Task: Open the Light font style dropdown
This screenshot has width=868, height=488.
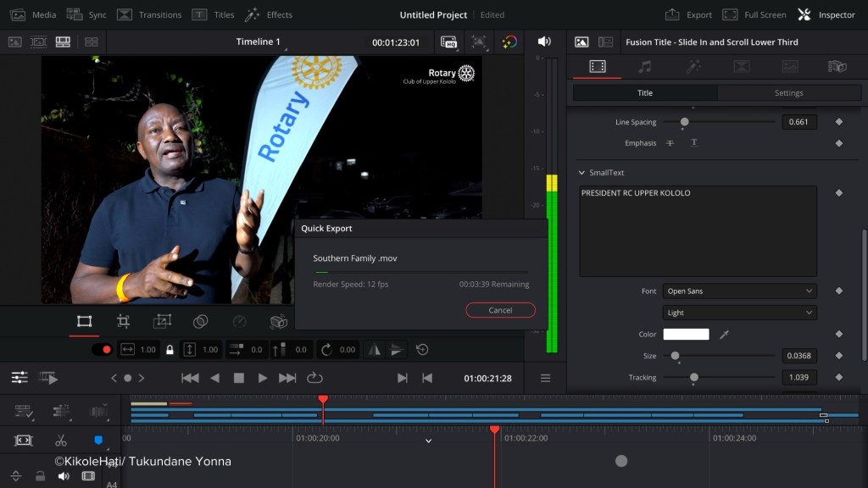Action: coord(739,313)
